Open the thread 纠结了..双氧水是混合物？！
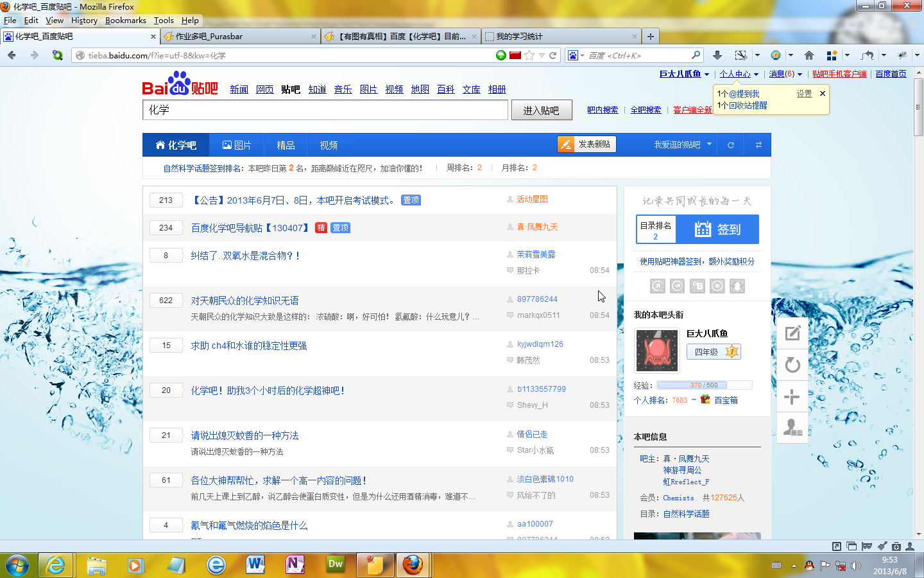Viewport: 924px width, 578px height. click(245, 256)
